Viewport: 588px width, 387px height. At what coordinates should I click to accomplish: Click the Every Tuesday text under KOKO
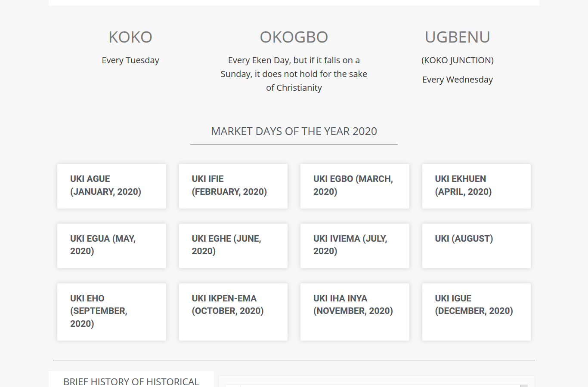click(x=130, y=60)
